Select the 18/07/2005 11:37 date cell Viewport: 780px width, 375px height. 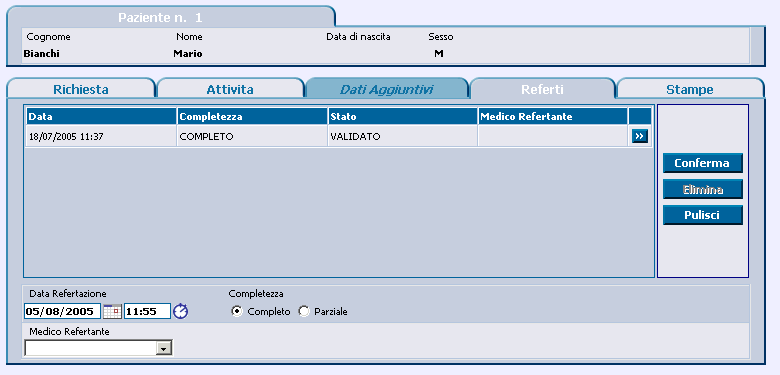[x=101, y=136]
